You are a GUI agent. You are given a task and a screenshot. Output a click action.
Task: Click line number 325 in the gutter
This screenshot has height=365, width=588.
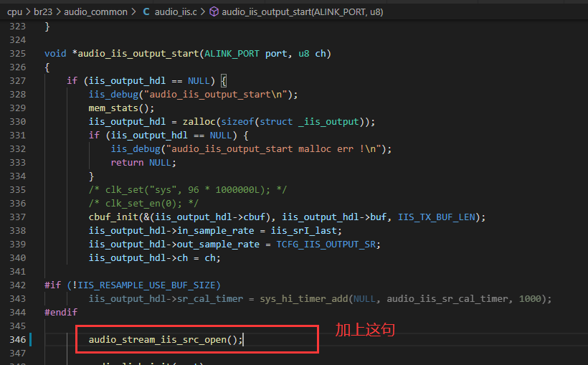tap(18, 54)
